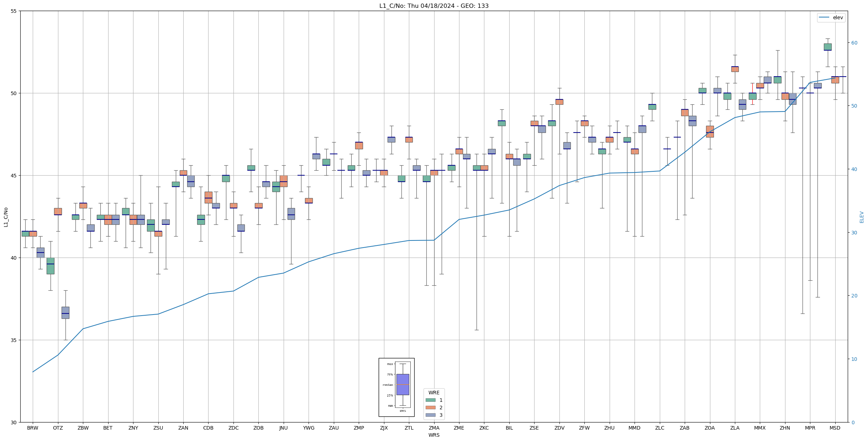Click the 'ZFW' x-axis label
The width and height of the screenshot is (868, 441).
[x=584, y=428]
